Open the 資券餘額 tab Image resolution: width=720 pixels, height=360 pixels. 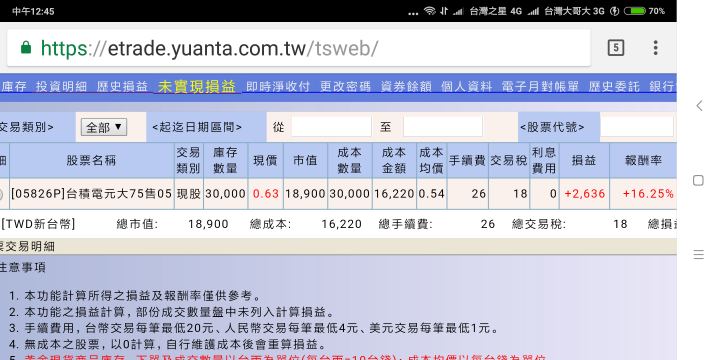click(406, 86)
